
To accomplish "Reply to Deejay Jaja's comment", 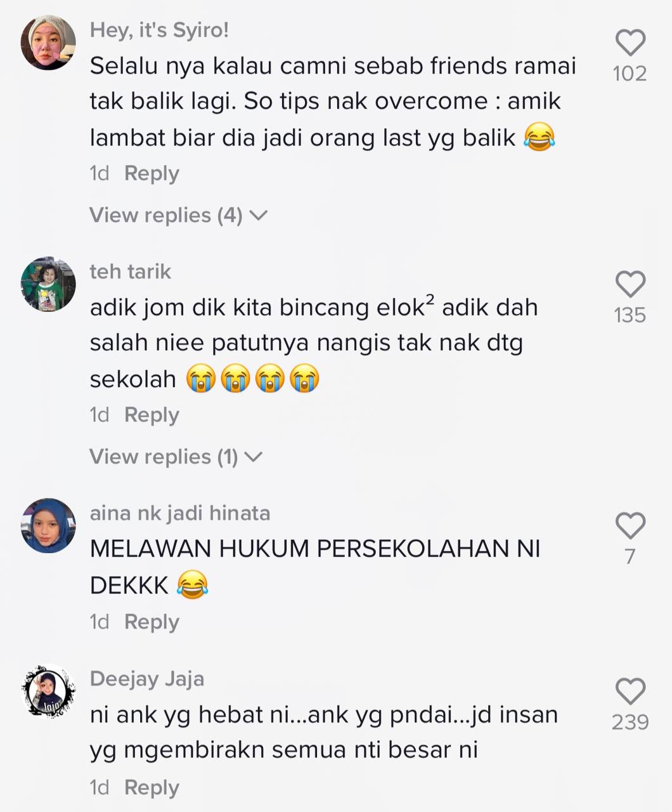I will (x=152, y=787).
